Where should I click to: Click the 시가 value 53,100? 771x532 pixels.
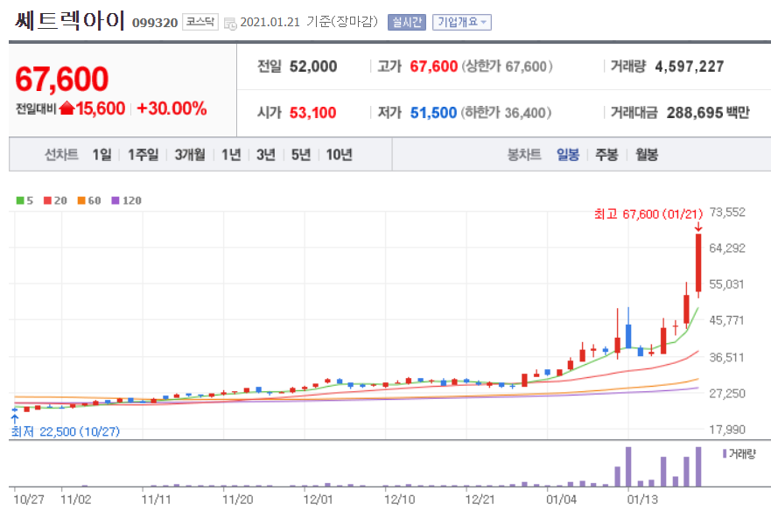click(x=312, y=113)
